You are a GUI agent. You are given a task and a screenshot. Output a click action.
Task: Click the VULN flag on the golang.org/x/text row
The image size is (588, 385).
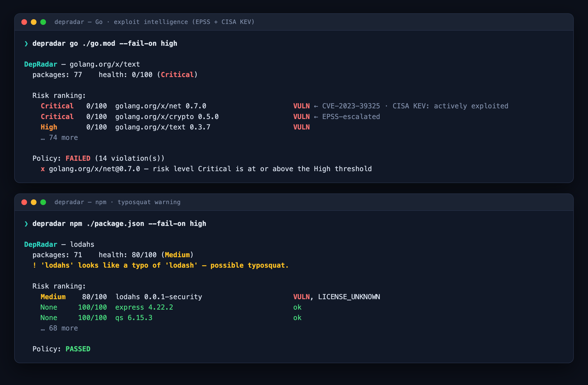pyautogui.click(x=301, y=127)
